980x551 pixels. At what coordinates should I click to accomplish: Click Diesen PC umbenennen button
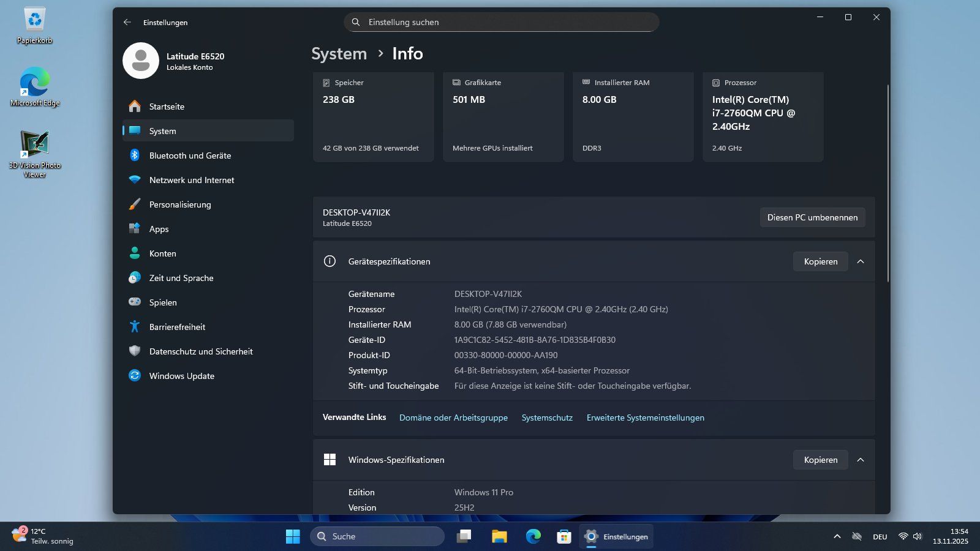pyautogui.click(x=812, y=217)
